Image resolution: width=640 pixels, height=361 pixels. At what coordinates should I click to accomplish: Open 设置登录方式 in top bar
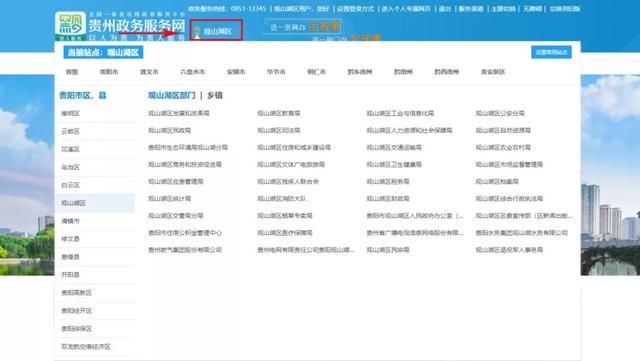click(x=355, y=9)
